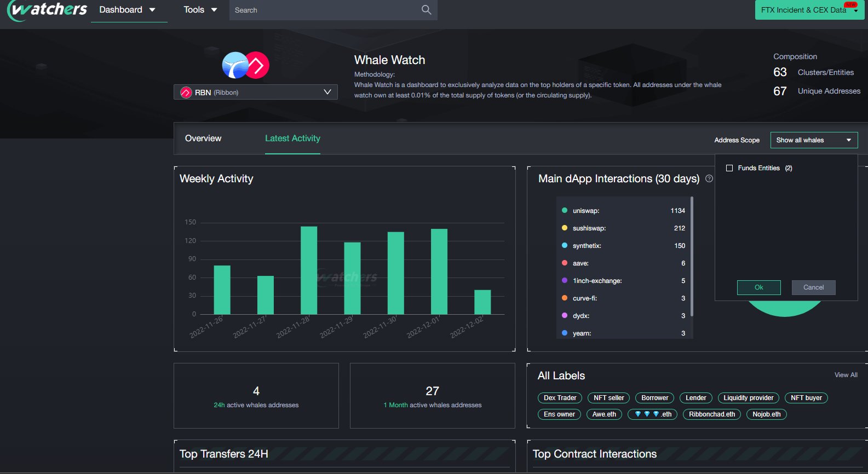Click the uniswap green legend dot
Viewport: 868px width, 474px height.
coord(565,210)
